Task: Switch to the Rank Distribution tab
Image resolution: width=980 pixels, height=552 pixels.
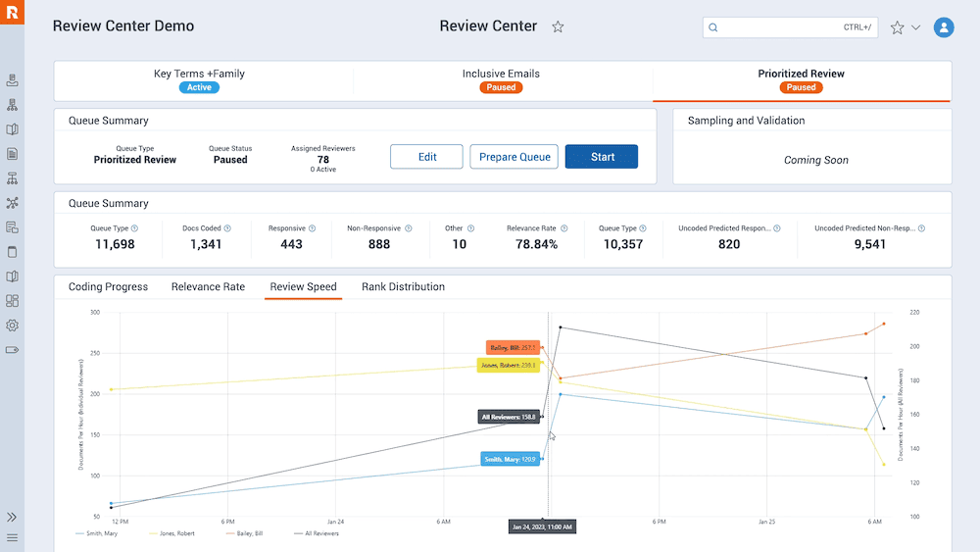Action: click(x=403, y=286)
